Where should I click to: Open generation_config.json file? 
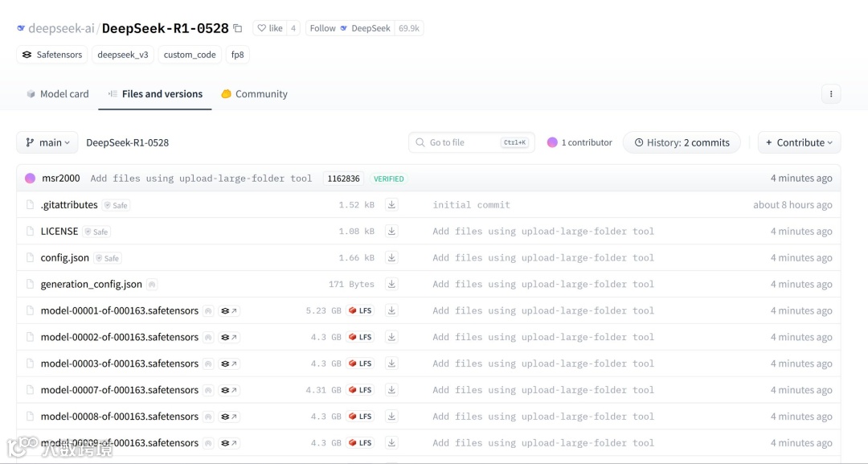click(x=92, y=285)
